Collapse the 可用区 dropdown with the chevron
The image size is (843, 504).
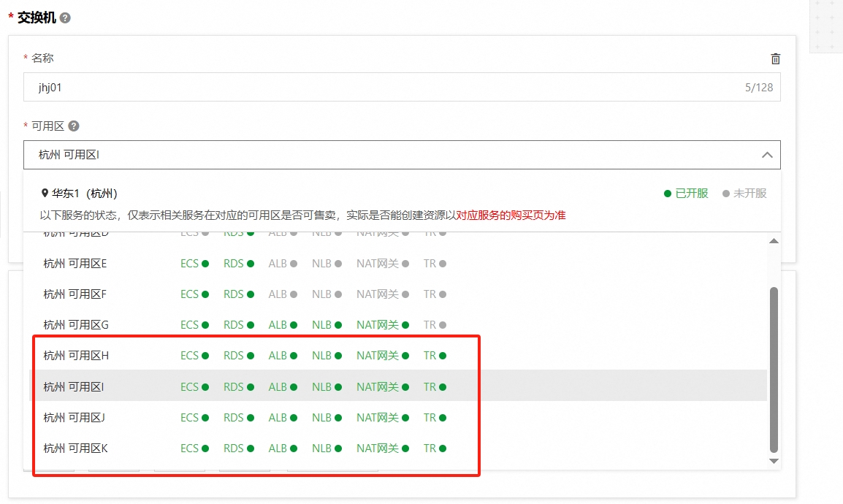(x=767, y=155)
